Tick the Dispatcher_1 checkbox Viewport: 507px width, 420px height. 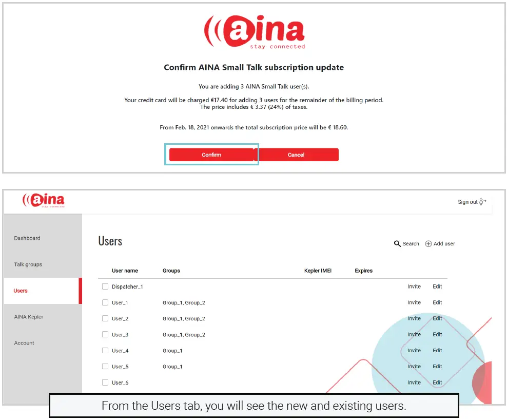tap(105, 287)
